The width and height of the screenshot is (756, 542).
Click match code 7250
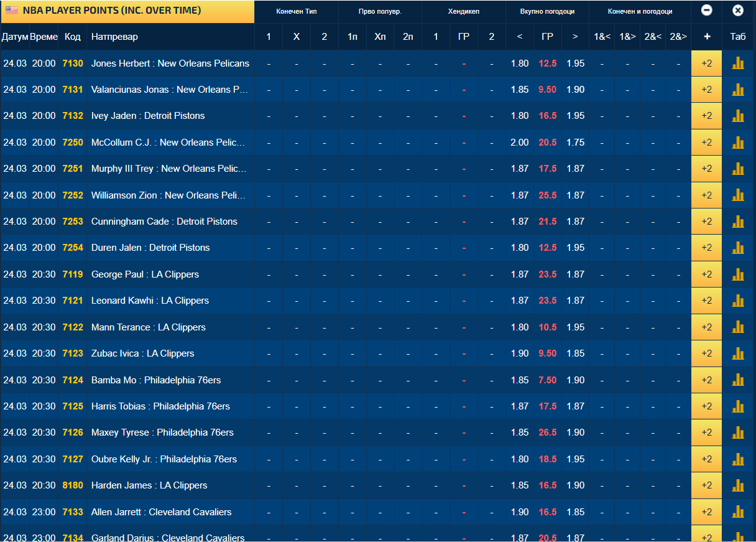(73, 143)
